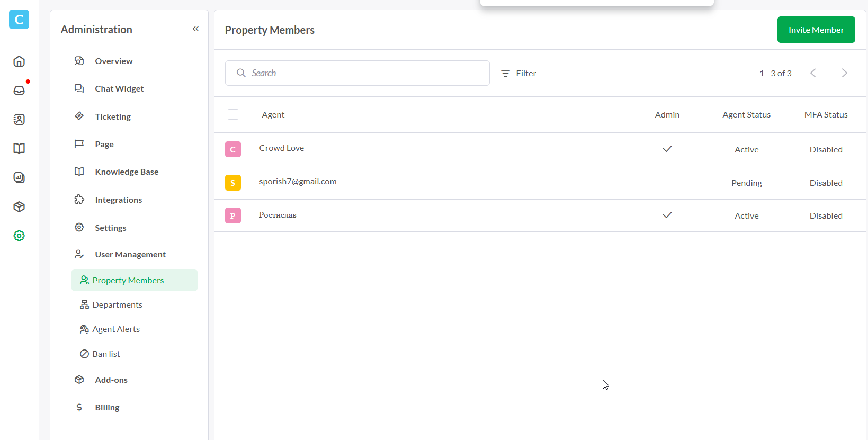
Task: Click the green administration gear icon
Action: click(19, 236)
